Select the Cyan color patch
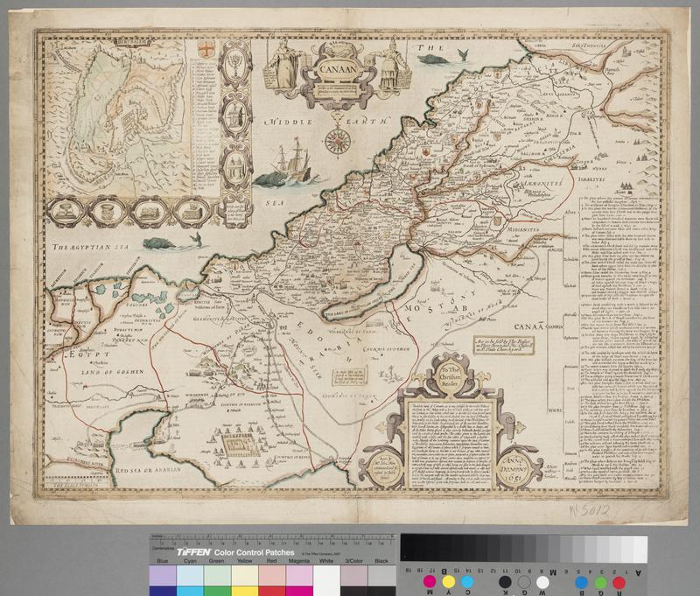 tap(190, 580)
